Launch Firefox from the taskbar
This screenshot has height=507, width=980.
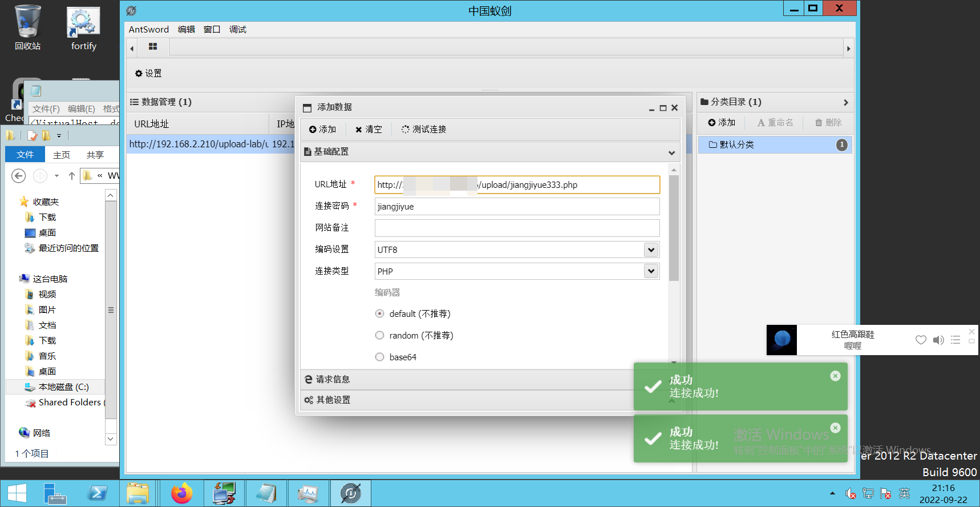pyautogui.click(x=182, y=493)
